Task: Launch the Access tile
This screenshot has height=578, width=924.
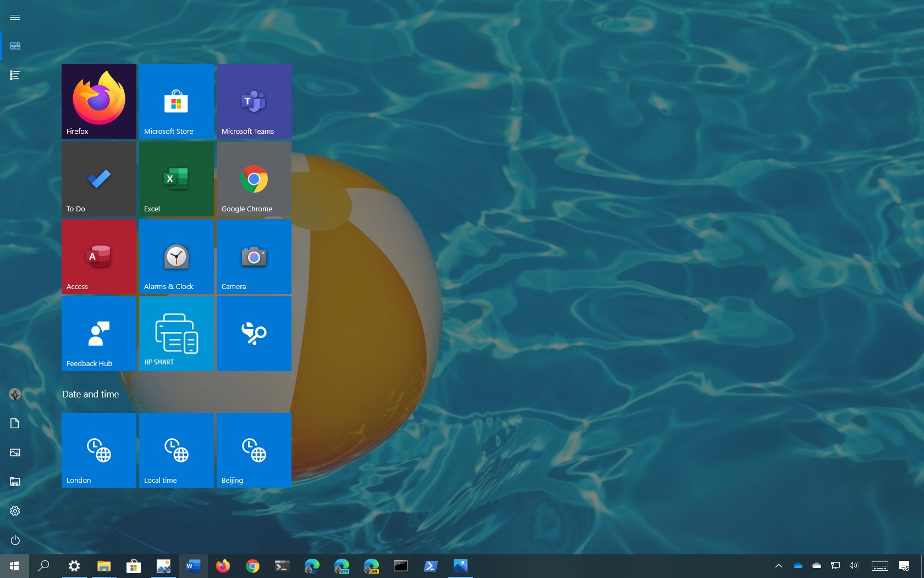Action: point(99,257)
